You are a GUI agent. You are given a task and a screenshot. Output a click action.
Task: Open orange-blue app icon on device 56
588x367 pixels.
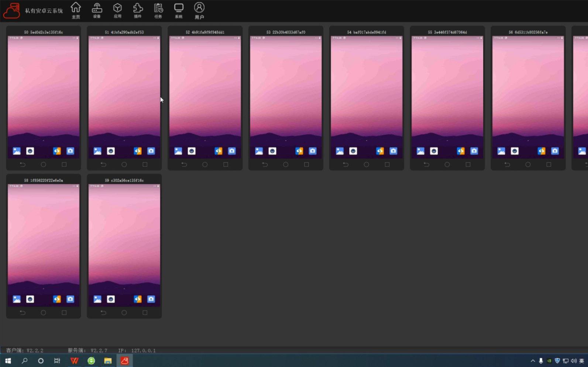[x=541, y=151]
